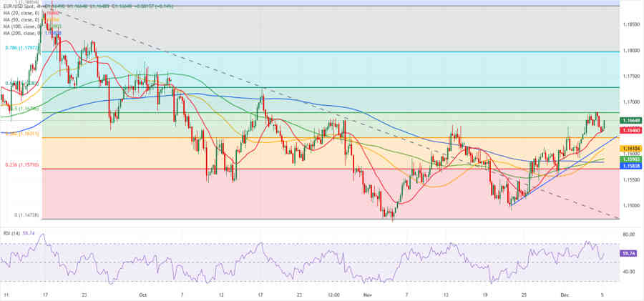Select the MA (200, close, 0) indicator legend

(20, 33)
